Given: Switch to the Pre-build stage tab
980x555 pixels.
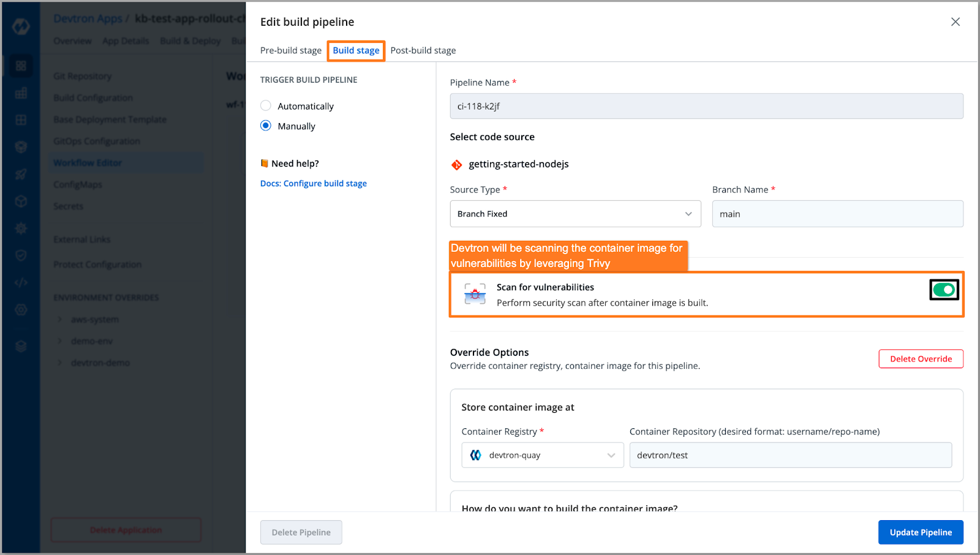Looking at the screenshot, I should (291, 50).
